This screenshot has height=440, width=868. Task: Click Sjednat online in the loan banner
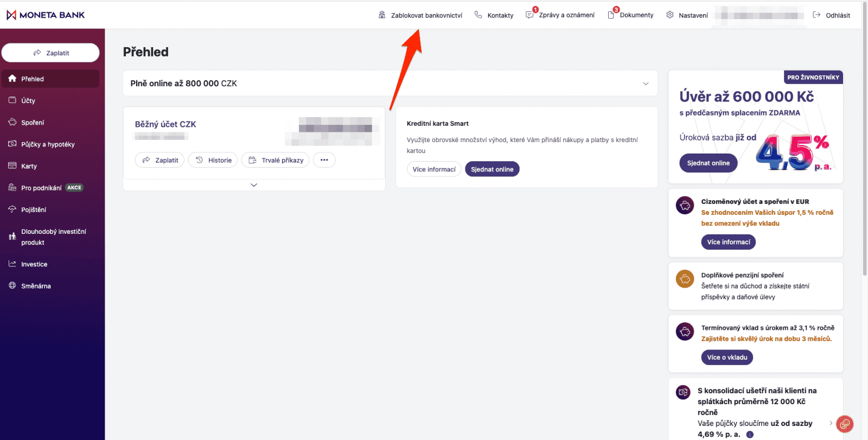tap(709, 163)
